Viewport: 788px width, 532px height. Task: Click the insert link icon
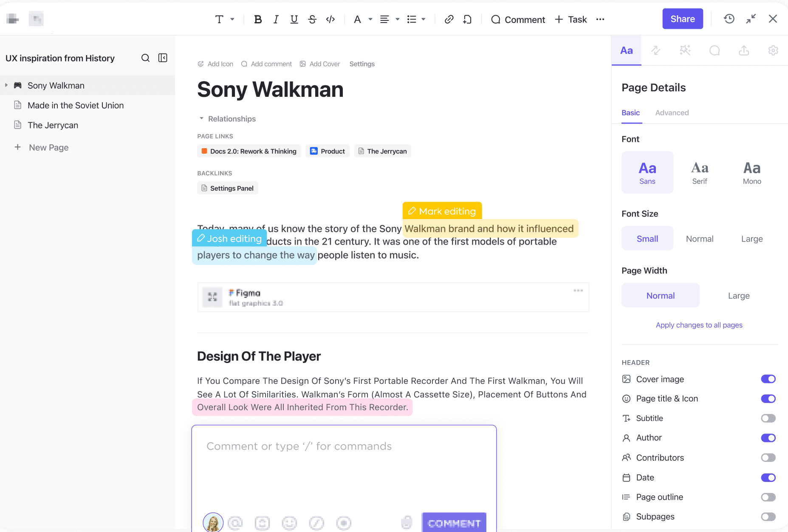pos(449,20)
